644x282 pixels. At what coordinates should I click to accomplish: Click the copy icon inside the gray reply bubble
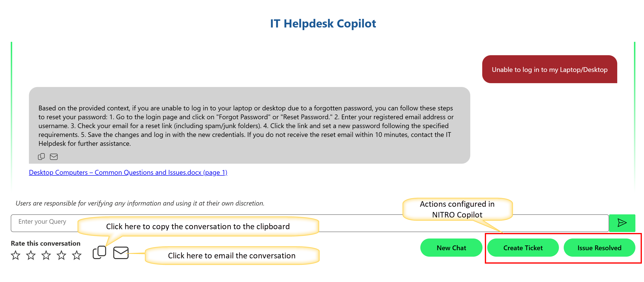41,157
